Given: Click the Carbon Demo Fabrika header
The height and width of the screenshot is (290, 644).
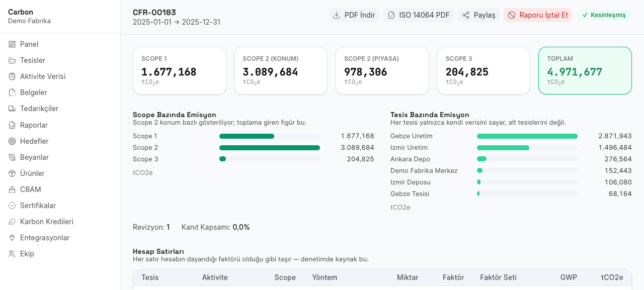Looking at the screenshot, I should coord(29,16).
